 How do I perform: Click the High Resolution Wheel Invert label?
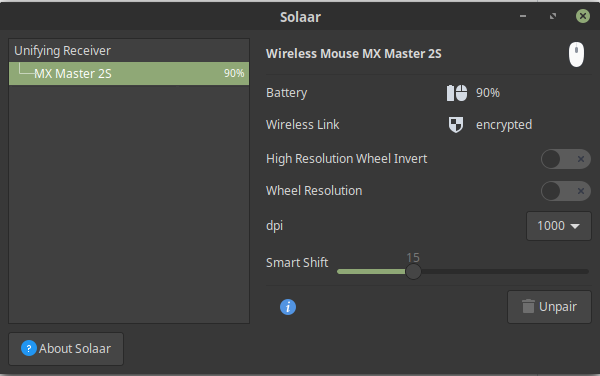pos(346,159)
